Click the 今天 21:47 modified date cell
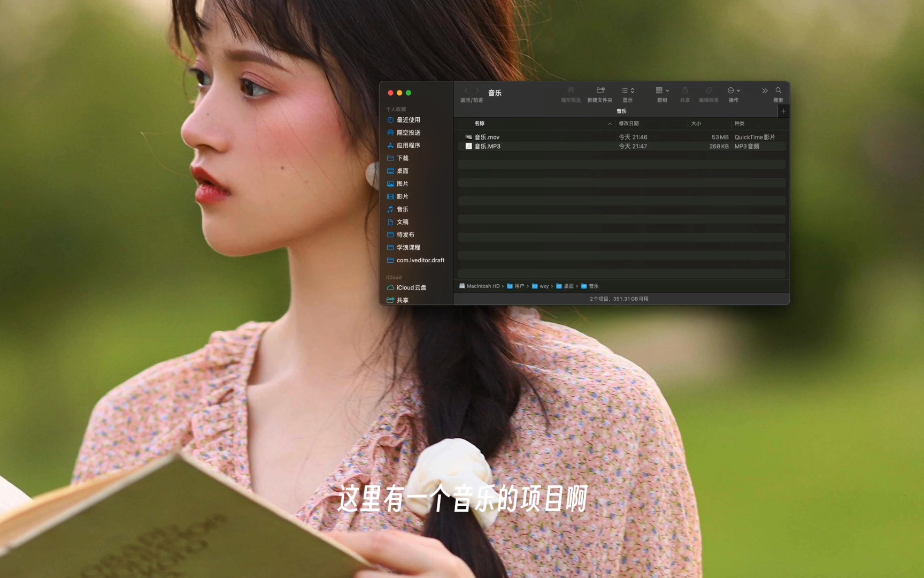Viewport: 924px width, 578px height. [633, 146]
